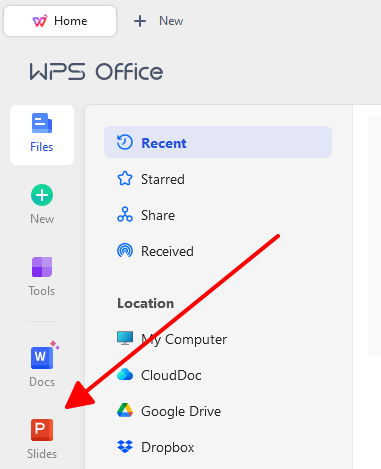Open Tools in the sidebar
Image resolution: width=381 pixels, height=469 pixels.
point(42,276)
